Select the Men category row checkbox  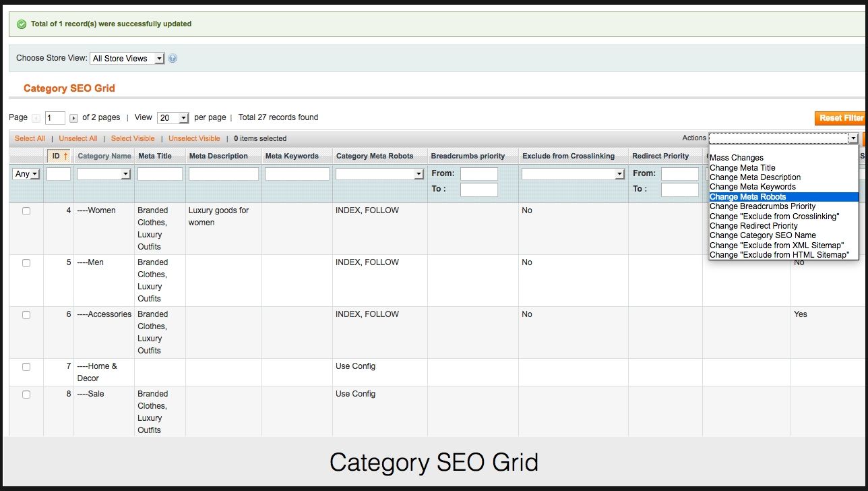(26, 263)
